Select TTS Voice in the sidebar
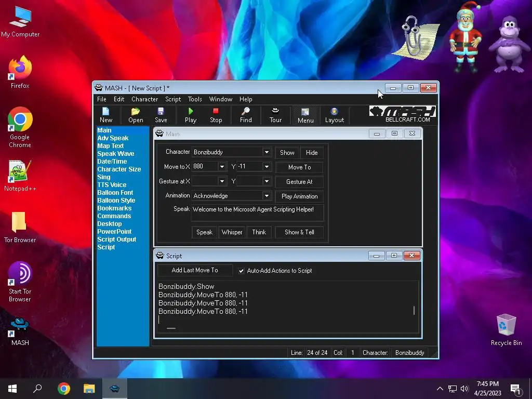 point(112,185)
